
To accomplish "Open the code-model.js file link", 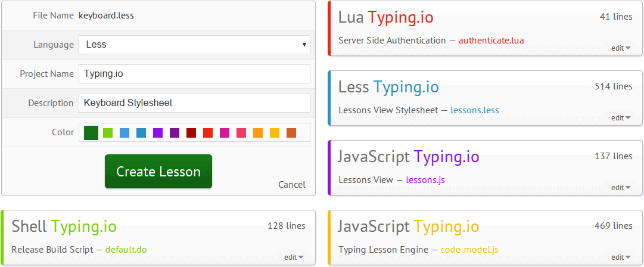I will point(469,250).
